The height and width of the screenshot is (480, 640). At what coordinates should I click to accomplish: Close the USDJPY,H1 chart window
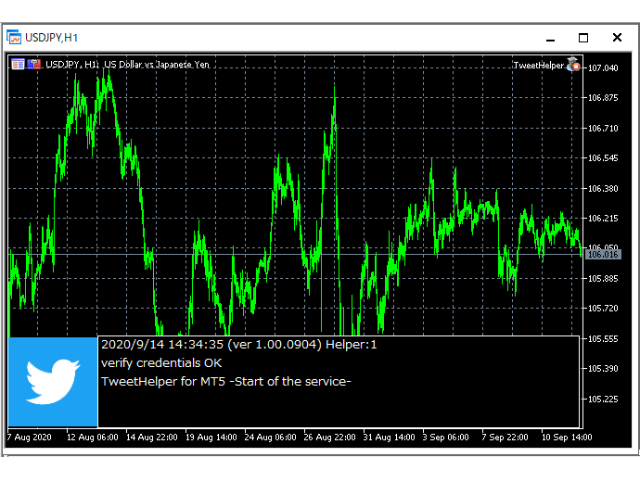pos(619,37)
